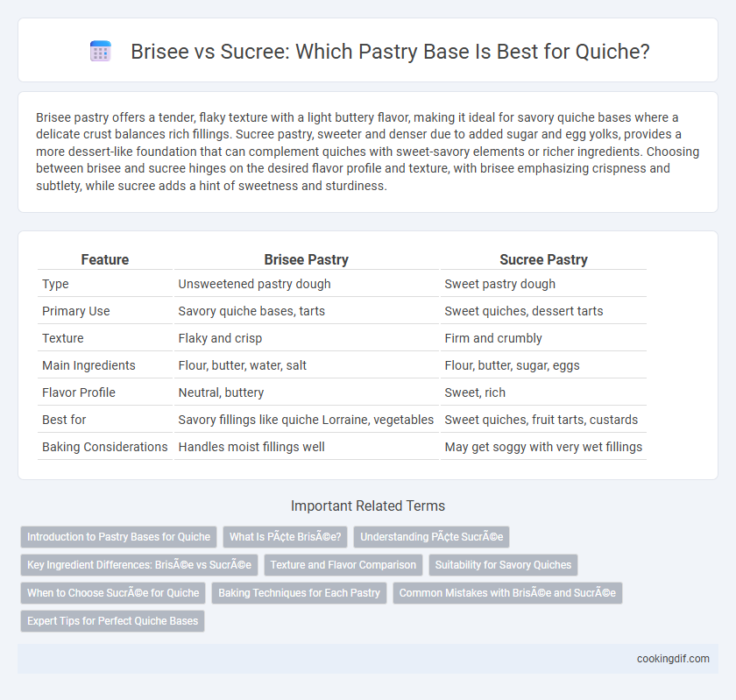This screenshot has width=736, height=700.
Task: Click the Important Related Terms heading
Action: [368, 506]
